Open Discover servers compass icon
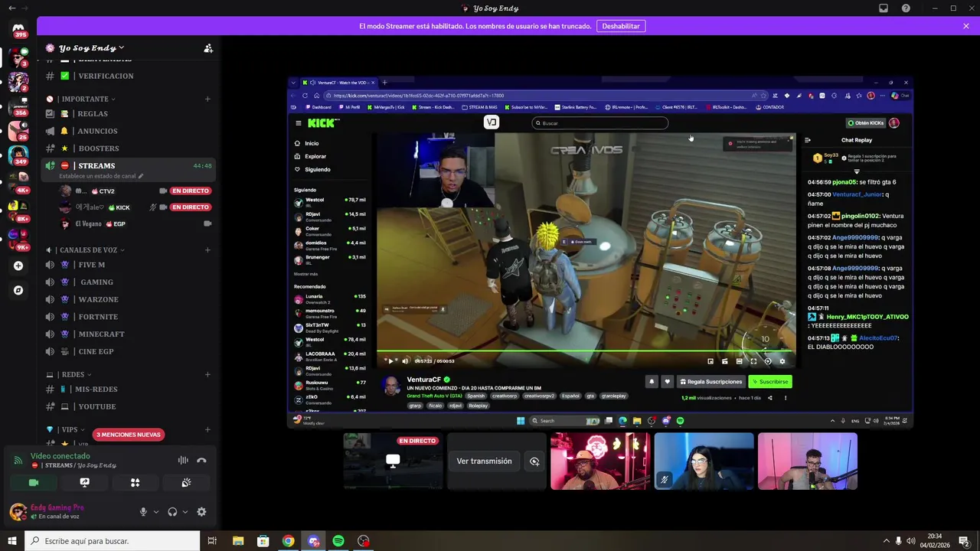This screenshot has height=551, width=980. 18,290
